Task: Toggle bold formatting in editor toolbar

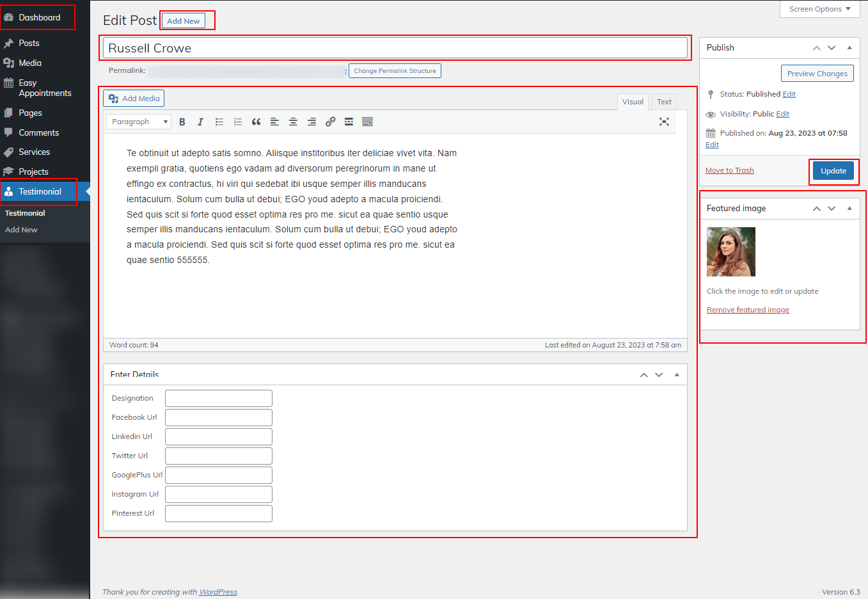Action: tap(182, 122)
